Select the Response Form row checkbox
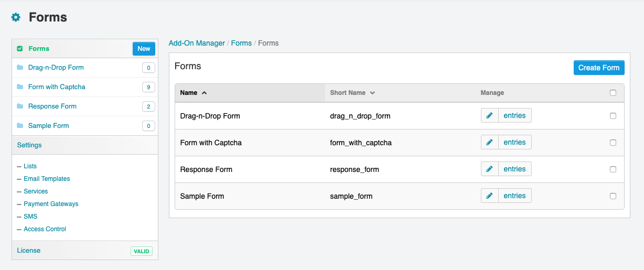This screenshot has width=644, height=270. click(613, 169)
